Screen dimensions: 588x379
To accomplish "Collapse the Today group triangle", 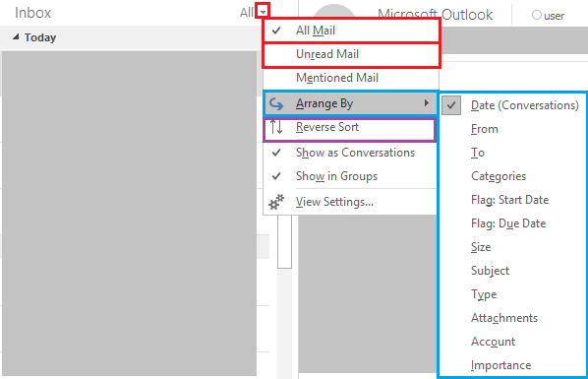I will point(16,36).
